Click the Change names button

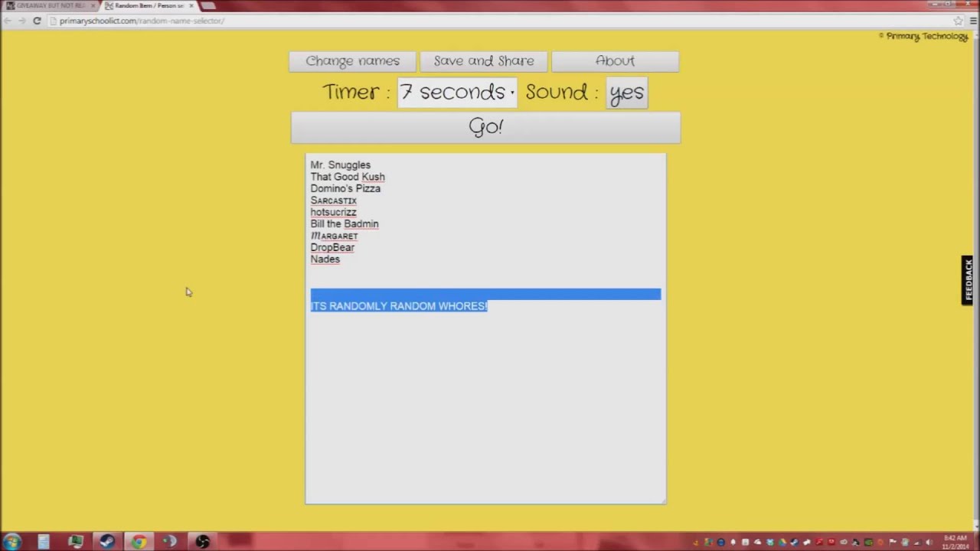[352, 61]
